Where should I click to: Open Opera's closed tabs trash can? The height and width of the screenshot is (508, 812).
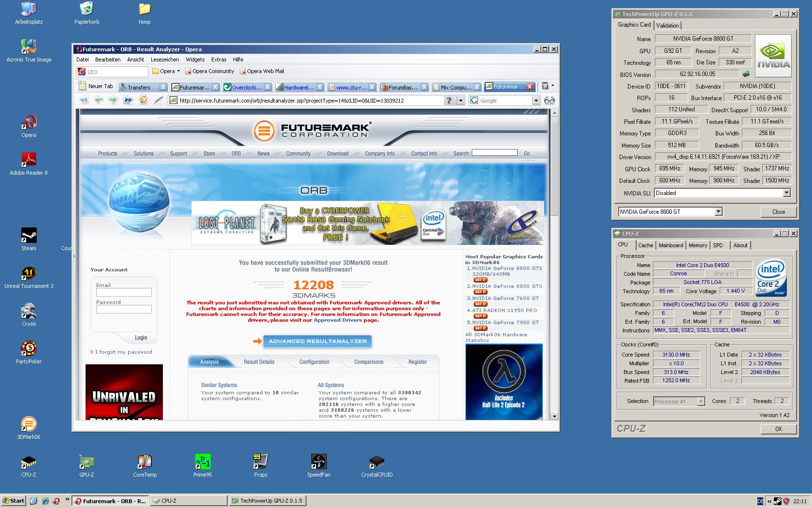(545, 86)
